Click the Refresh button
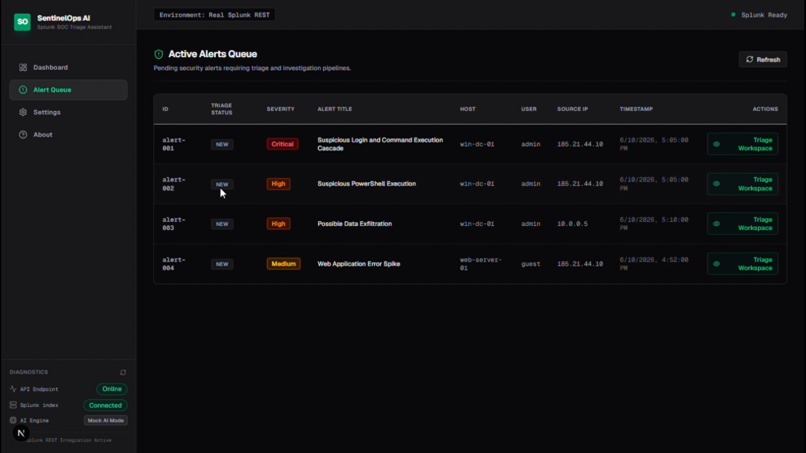Viewport: 806px width, 453px height. click(763, 60)
